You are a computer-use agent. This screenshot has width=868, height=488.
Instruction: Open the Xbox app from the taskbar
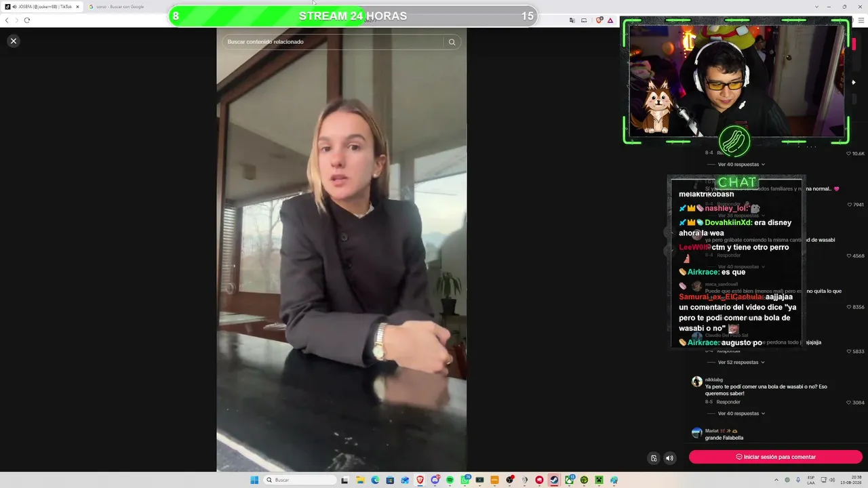click(569, 480)
